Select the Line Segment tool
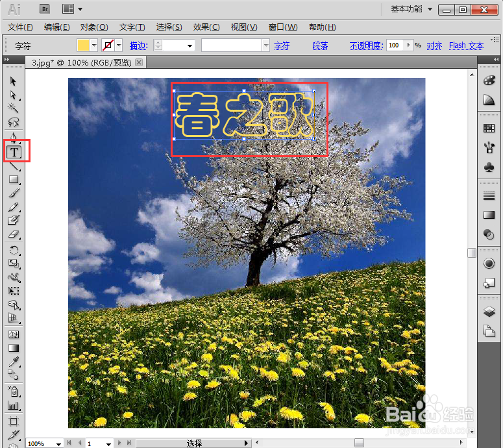The width and height of the screenshot is (503, 448). pyautogui.click(x=14, y=166)
